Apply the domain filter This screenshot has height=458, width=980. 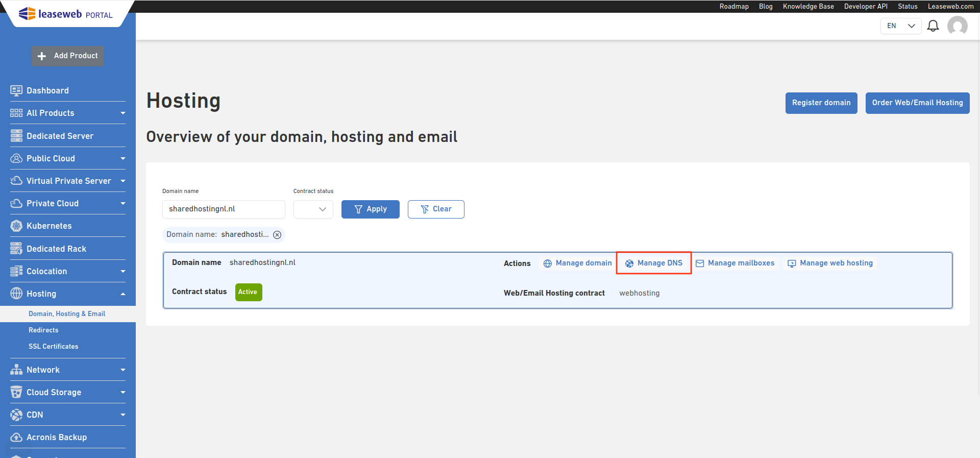pos(371,209)
